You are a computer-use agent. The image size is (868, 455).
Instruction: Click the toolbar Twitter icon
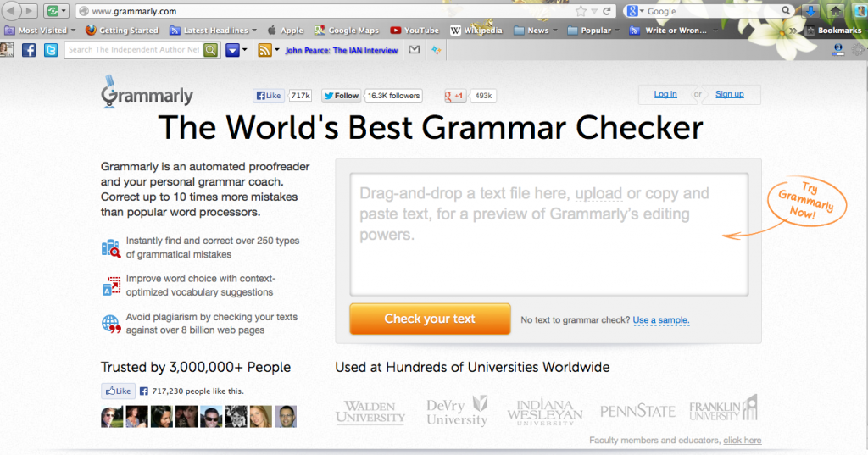[x=51, y=50]
